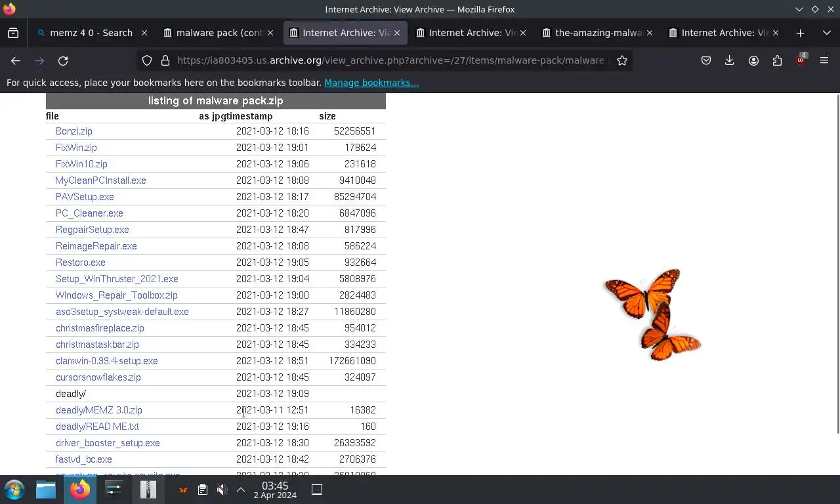Open the clock showing 03:45
The width and height of the screenshot is (840, 504).
tap(275, 490)
